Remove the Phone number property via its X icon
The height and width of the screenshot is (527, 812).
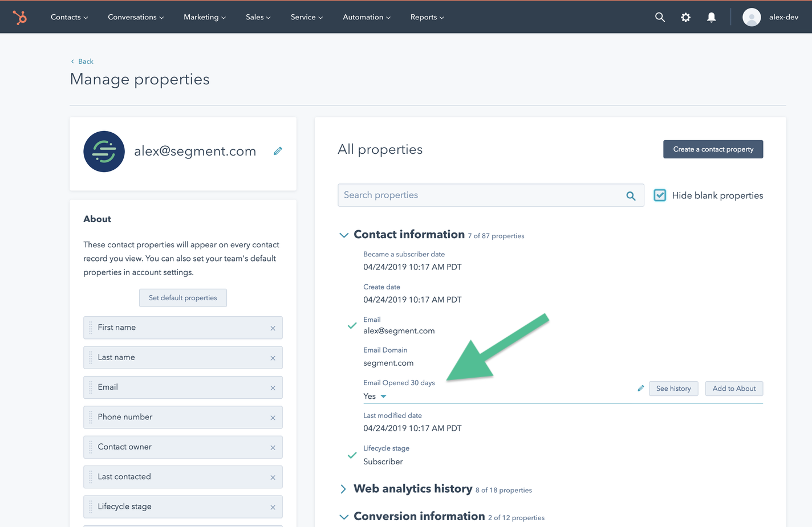[x=273, y=417]
